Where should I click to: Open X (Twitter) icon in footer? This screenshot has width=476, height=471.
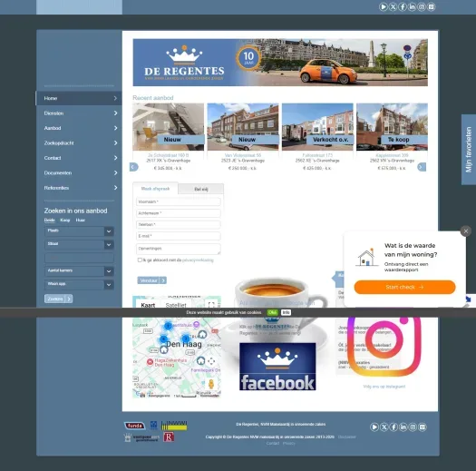point(384,427)
